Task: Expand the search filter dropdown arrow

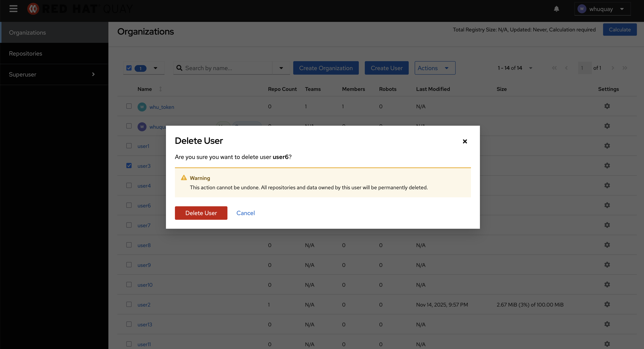Action: click(281, 68)
